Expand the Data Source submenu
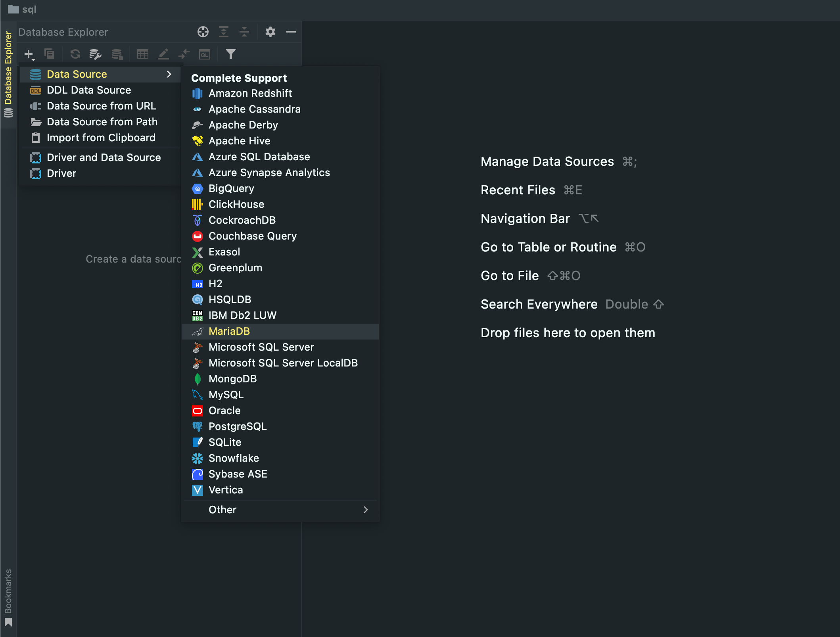Image resolution: width=840 pixels, height=637 pixels. pos(100,74)
